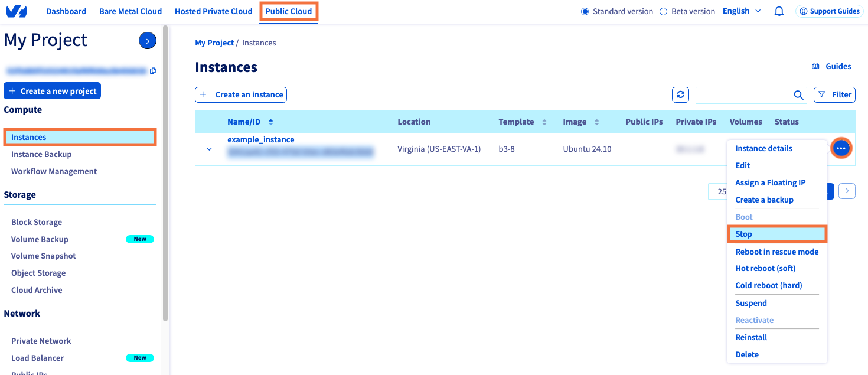Viewport: 868px width, 375px height.
Task: Choose Edit from the actions menu
Action: [742, 165]
